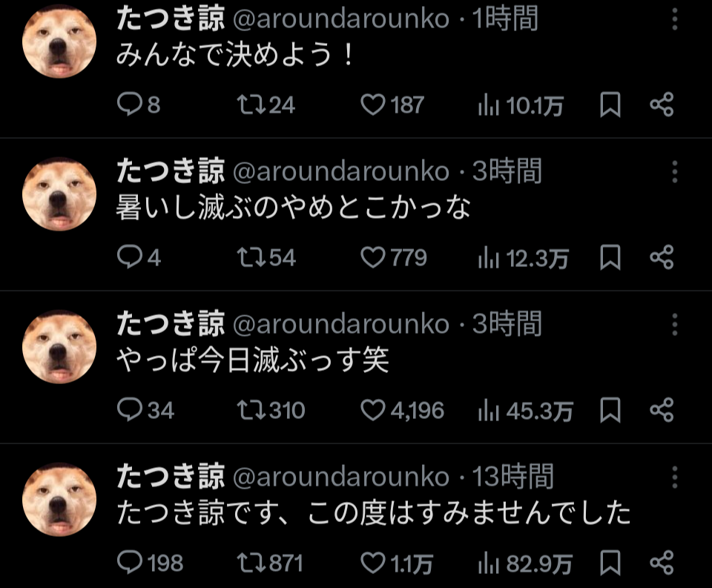Viewport: 712px width, 588px height.
Task: Open tweet text たつき諒です、この度はすみませんでした
Action: [373, 512]
